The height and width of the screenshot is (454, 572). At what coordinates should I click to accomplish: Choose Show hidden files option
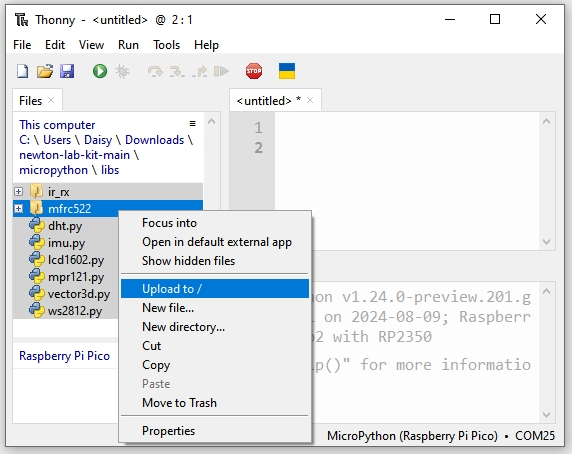click(188, 261)
